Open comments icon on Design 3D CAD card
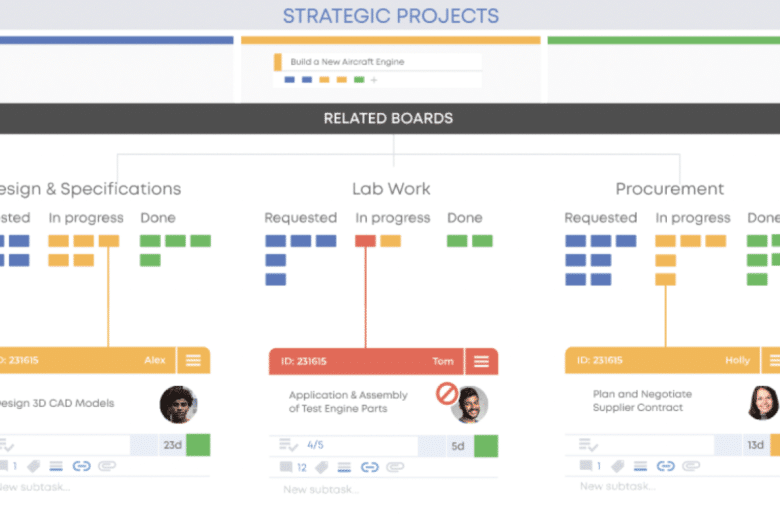This screenshot has width=780, height=516. tap(3, 467)
